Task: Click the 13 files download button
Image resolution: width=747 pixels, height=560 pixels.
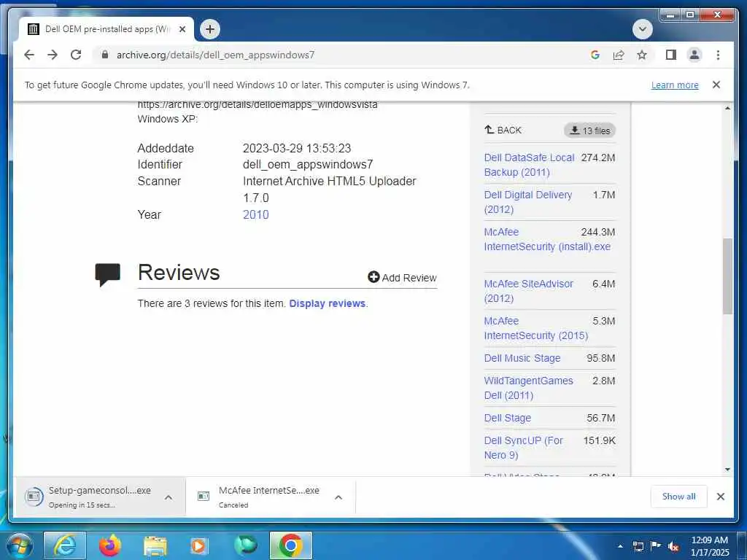Action: (589, 131)
